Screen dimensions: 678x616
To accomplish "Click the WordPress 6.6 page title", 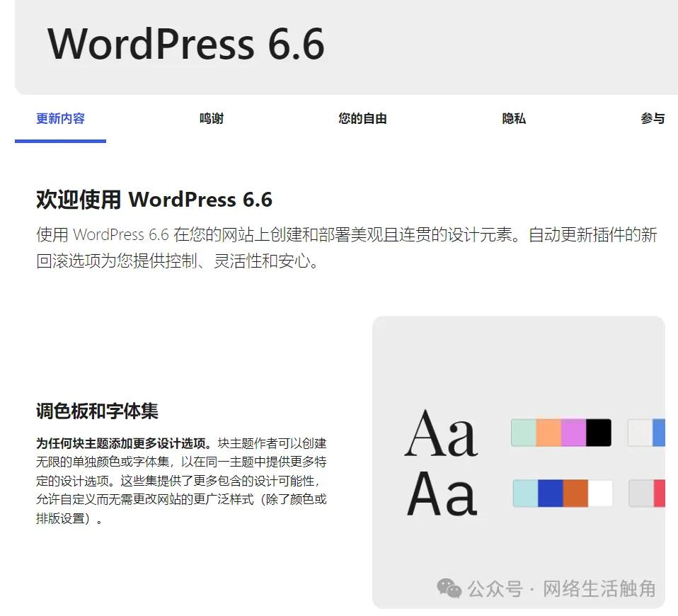I will pos(185,45).
